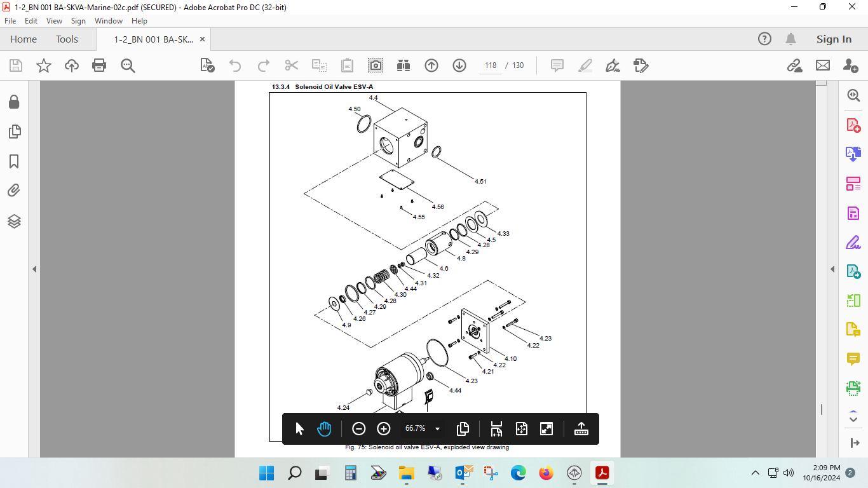
Task: Switch to the Tools tab
Action: [x=67, y=39]
